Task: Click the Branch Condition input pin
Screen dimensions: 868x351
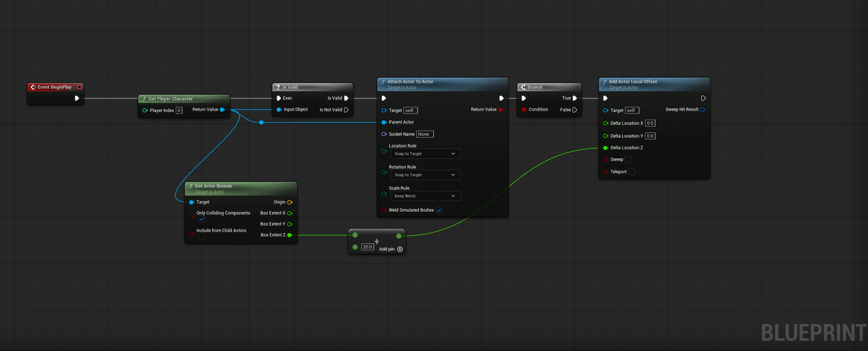Action: pos(524,109)
